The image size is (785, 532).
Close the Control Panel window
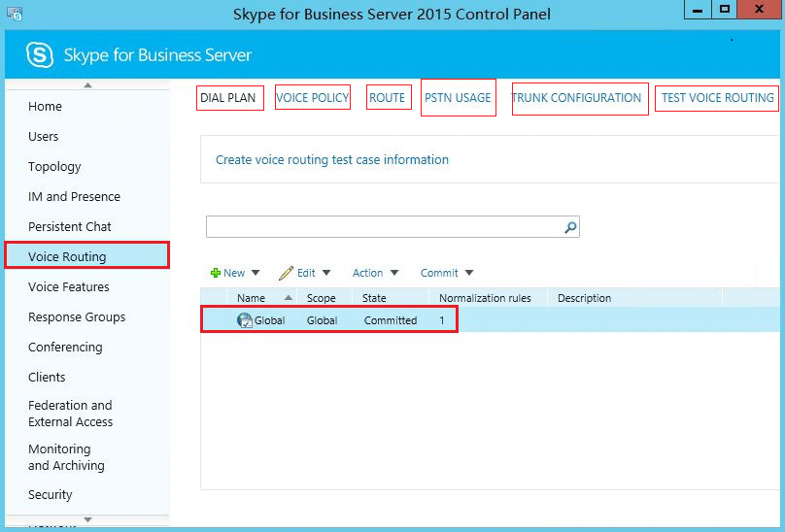[x=760, y=10]
